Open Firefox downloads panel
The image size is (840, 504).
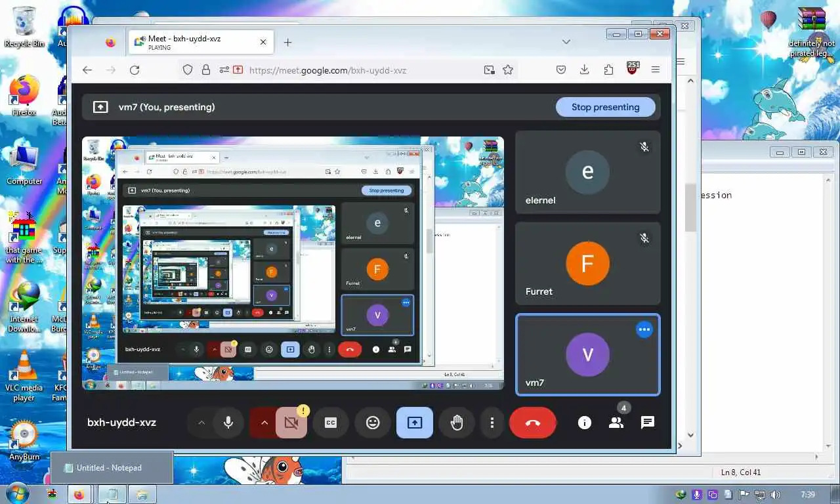pyautogui.click(x=585, y=70)
